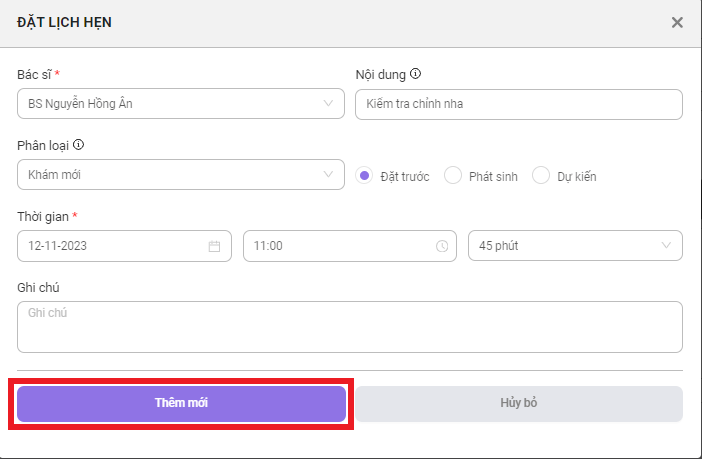Click the time field showing 11:00

pos(350,246)
